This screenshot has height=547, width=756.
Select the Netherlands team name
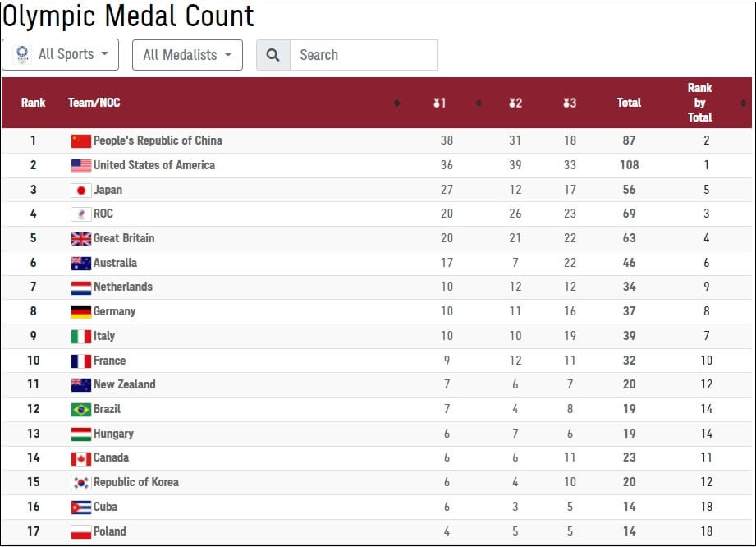coord(123,287)
